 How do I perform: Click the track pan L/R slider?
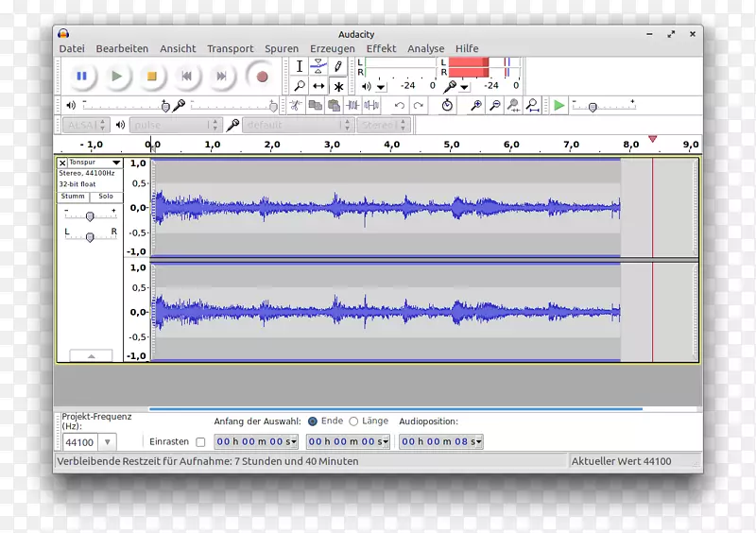pyautogui.click(x=90, y=237)
